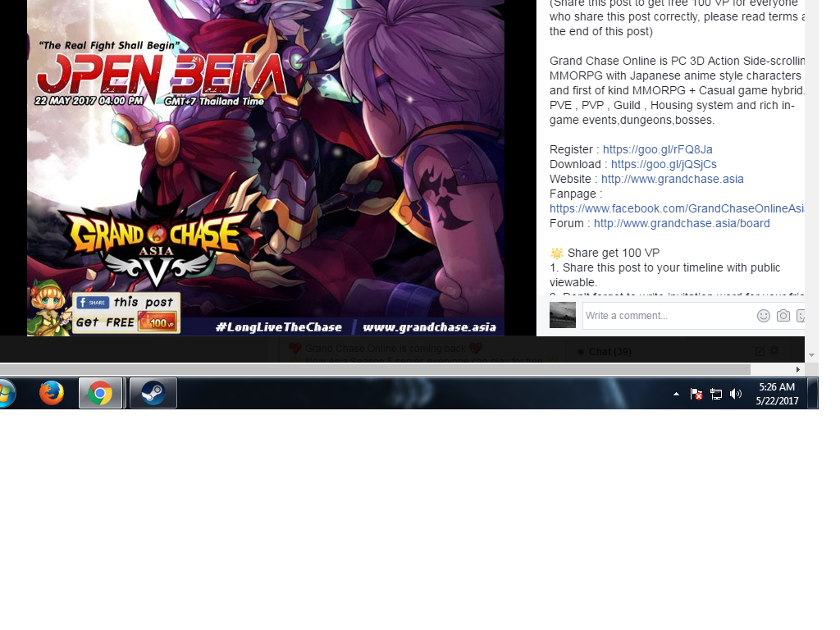The height and width of the screenshot is (630, 840).
Task: Open the commenter profile thumbnail
Action: pyautogui.click(x=563, y=315)
